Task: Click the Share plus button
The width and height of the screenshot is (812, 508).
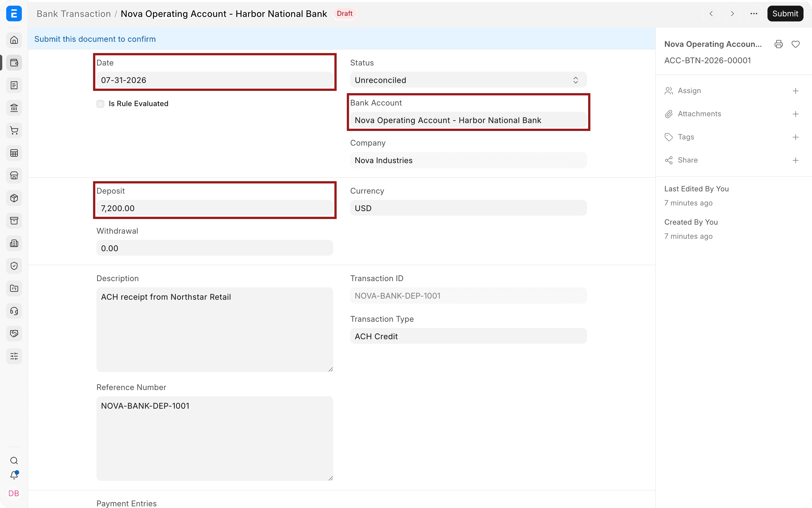Action: tap(795, 160)
